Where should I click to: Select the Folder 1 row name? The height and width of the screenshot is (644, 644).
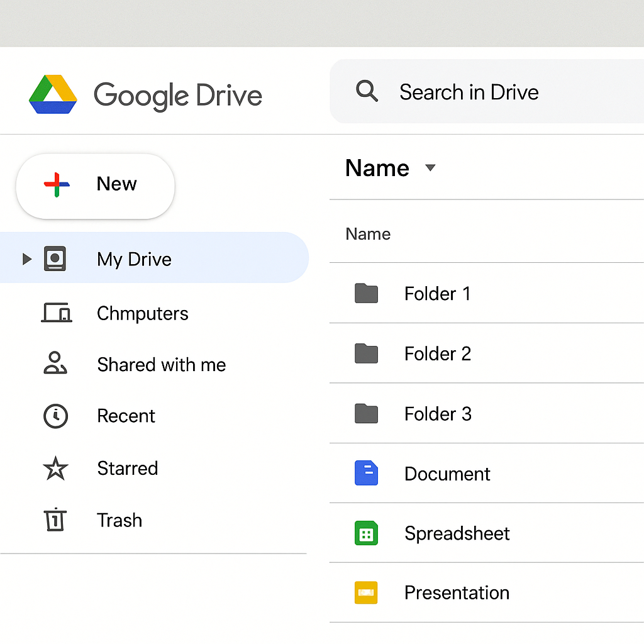(438, 294)
